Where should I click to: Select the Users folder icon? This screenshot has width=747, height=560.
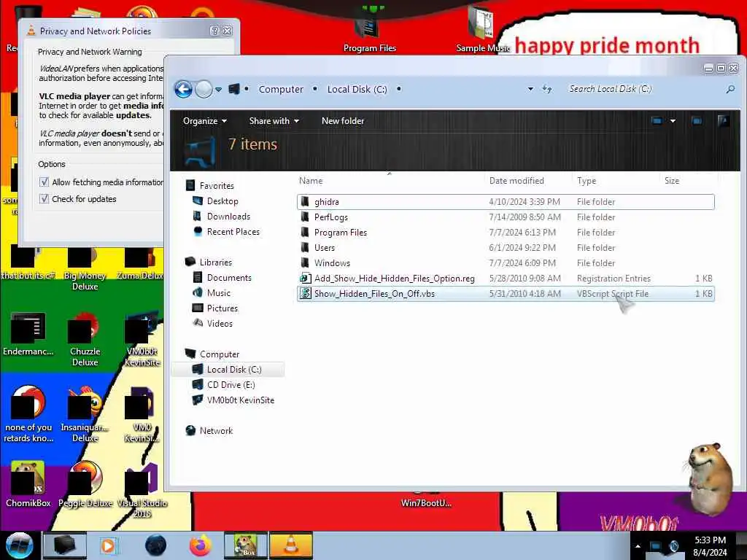305,248
